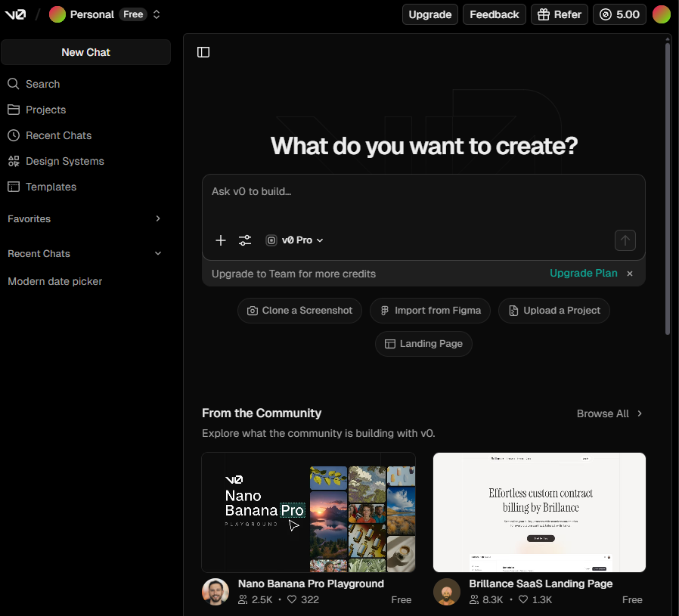Click the user avatar in top right
The width and height of the screenshot is (679, 616).
pyautogui.click(x=662, y=14)
